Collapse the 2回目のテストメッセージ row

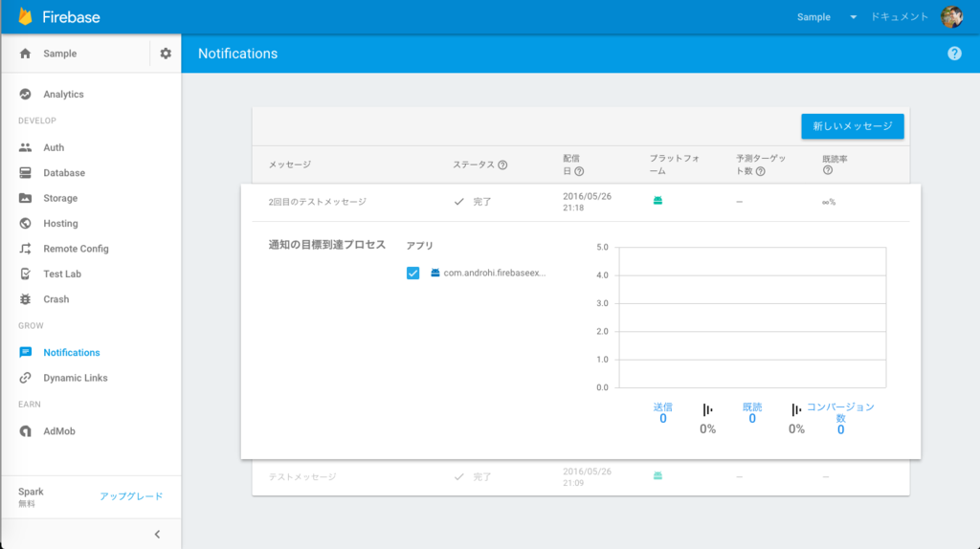click(x=581, y=202)
